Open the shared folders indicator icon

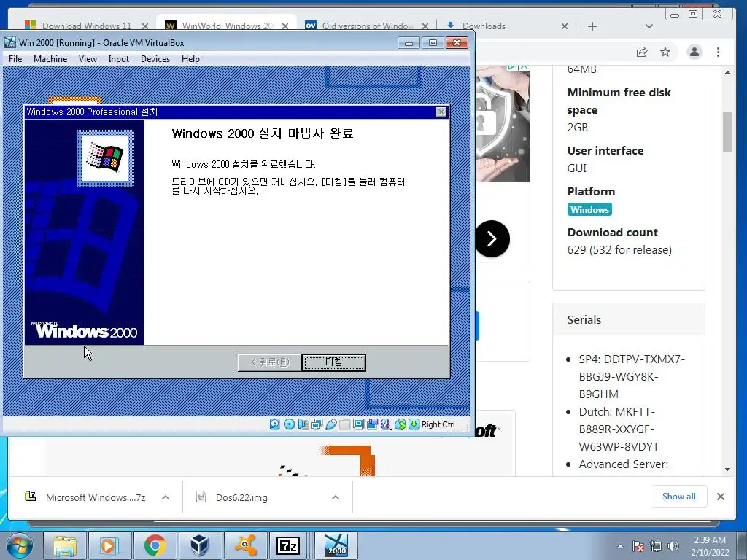pos(344,424)
